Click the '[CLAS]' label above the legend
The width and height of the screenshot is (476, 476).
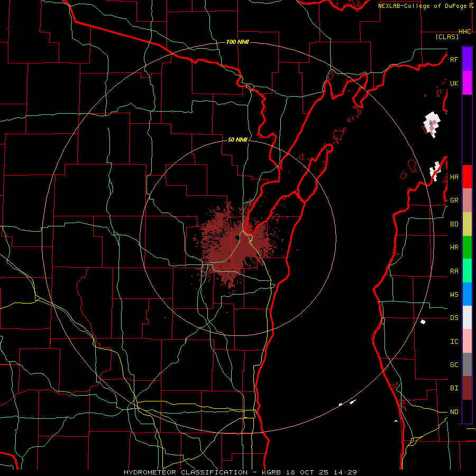[447, 36]
